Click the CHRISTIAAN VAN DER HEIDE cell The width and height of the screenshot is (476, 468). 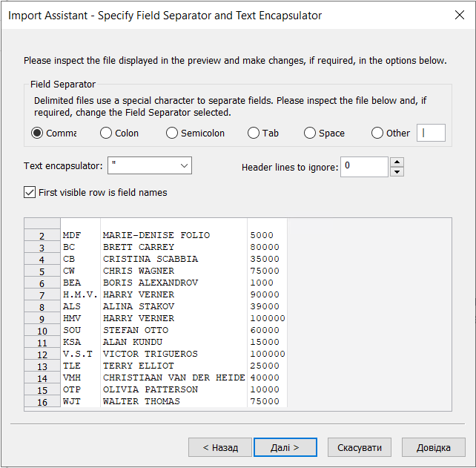[x=173, y=378]
